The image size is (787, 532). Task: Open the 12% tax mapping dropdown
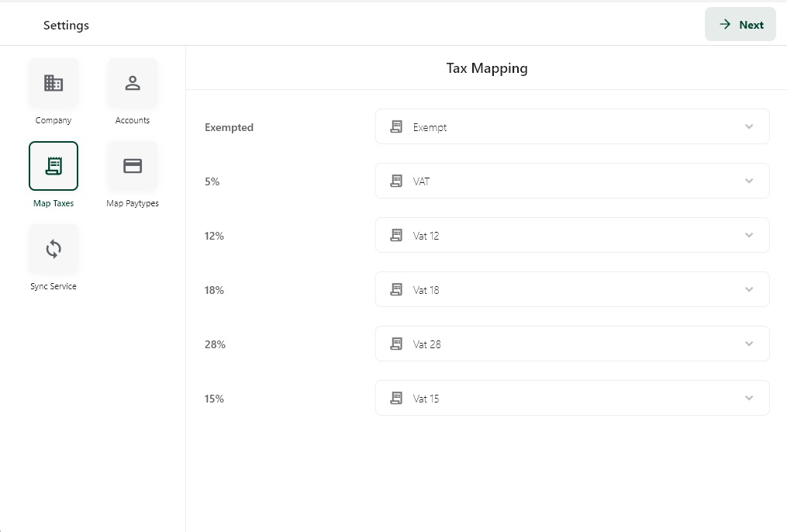pos(571,236)
